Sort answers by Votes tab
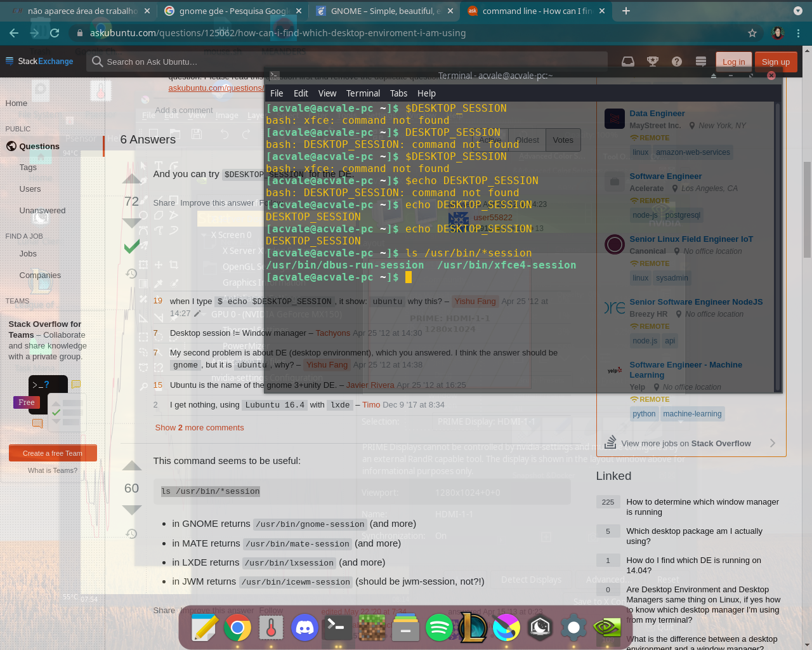The height and width of the screenshot is (650, 812). point(563,140)
